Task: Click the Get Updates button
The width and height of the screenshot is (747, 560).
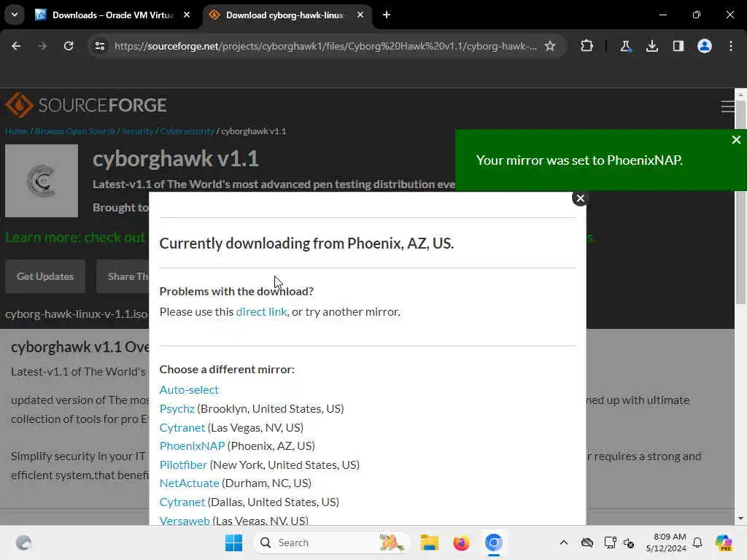Action: coord(45,276)
